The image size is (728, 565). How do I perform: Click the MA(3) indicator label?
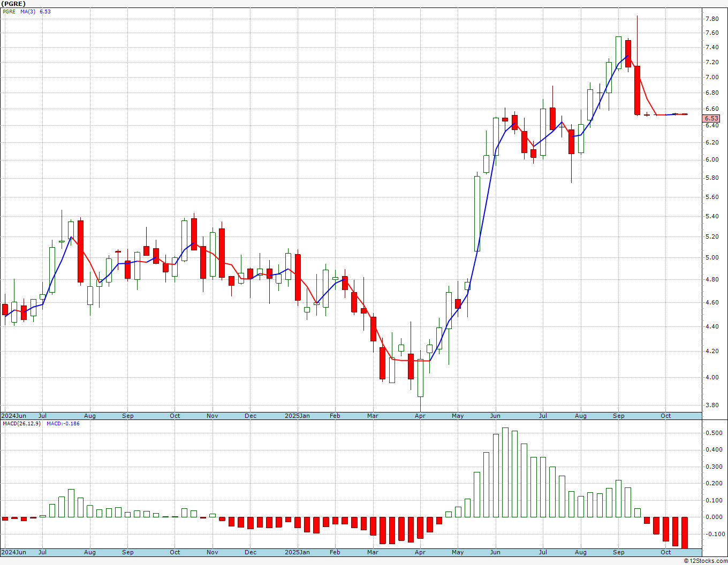pyautogui.click(x=28, y=11)
